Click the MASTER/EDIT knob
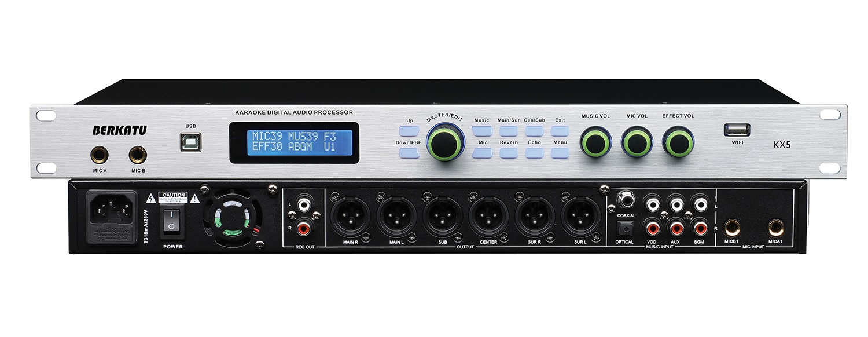The height and width of the screenshot is (337, 868). click(444, 142)
